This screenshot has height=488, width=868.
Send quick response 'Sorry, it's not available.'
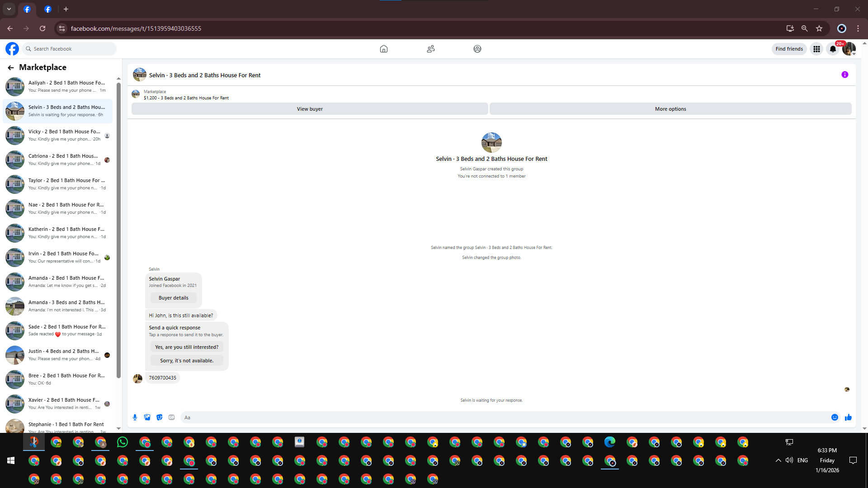coord(186,361)
